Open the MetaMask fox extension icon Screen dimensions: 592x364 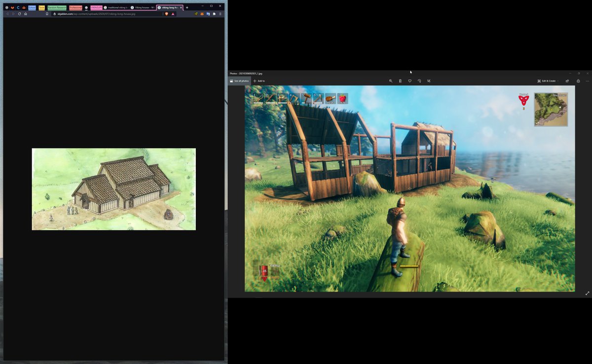coord(202,14)
